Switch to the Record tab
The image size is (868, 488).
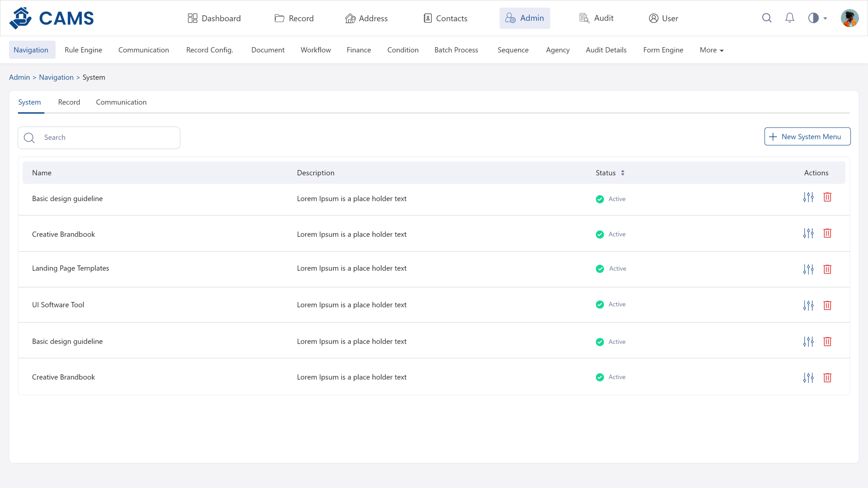pyautogui.click(x=69, y=102)
